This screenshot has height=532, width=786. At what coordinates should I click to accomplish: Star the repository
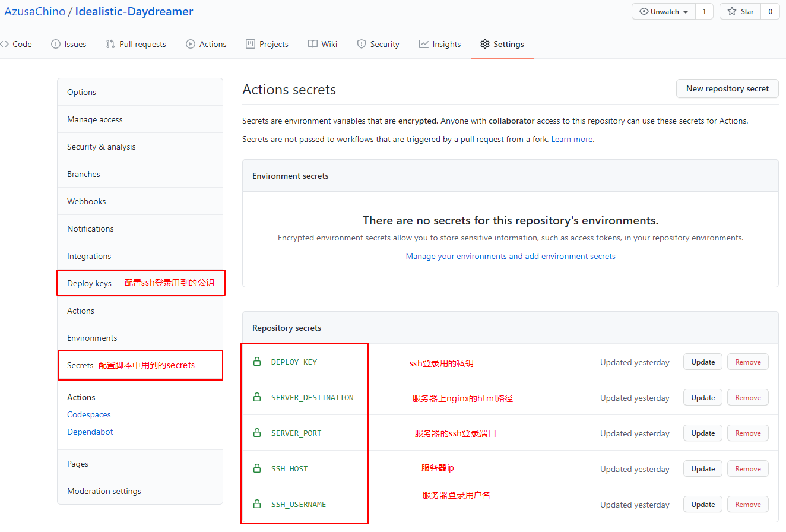pos(740,11)
